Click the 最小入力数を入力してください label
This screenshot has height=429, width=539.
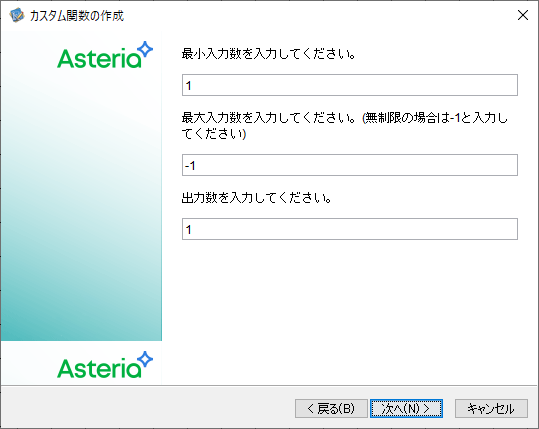tap(268, 54)
